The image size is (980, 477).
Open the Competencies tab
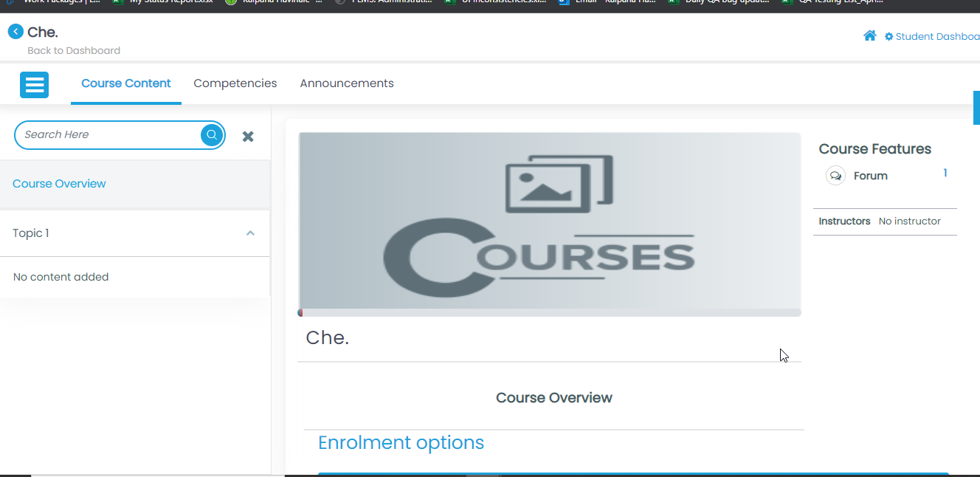click(235, 83)
